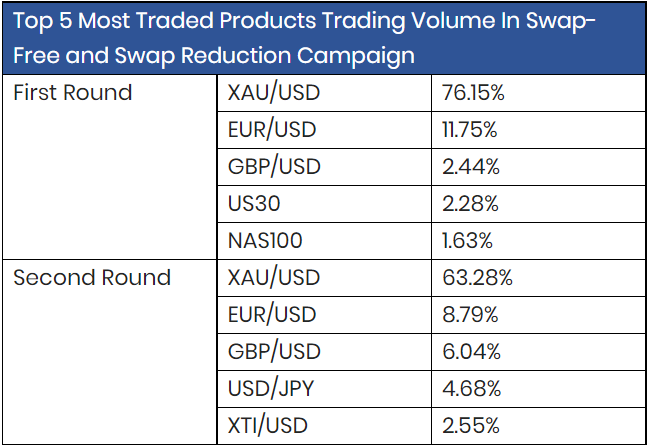Screen dimensions: 649x446
Task: Click the 76.15% value cell
Action: point(473,93)
